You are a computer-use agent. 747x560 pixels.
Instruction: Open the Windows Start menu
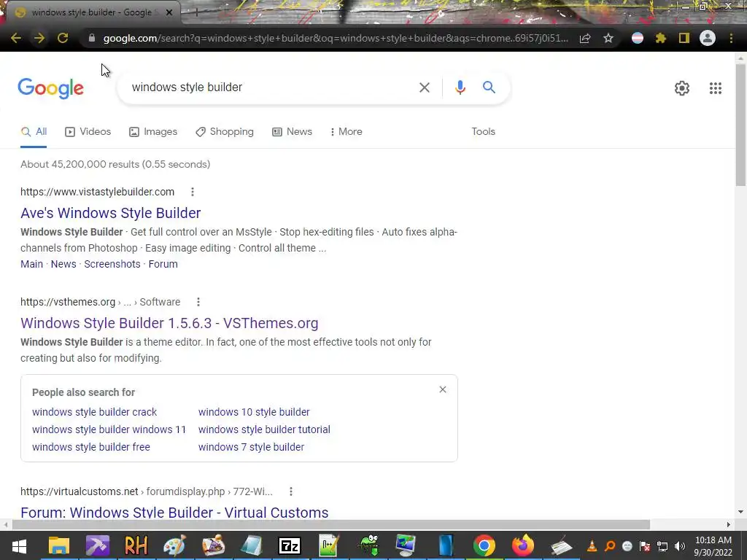[19, 545]
